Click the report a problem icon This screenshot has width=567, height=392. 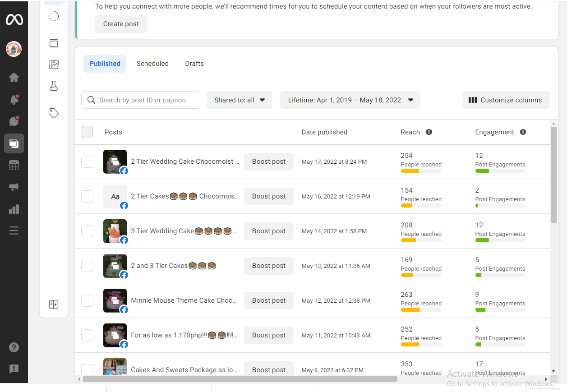(14, 369)
